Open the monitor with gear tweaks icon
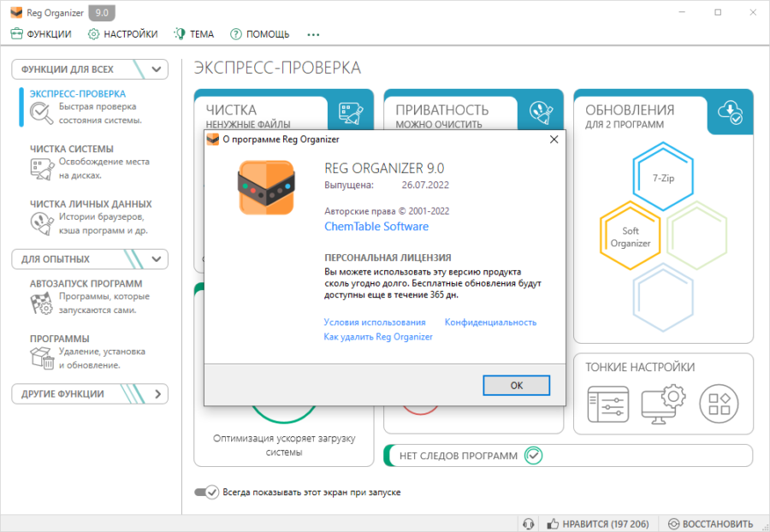 663,404
